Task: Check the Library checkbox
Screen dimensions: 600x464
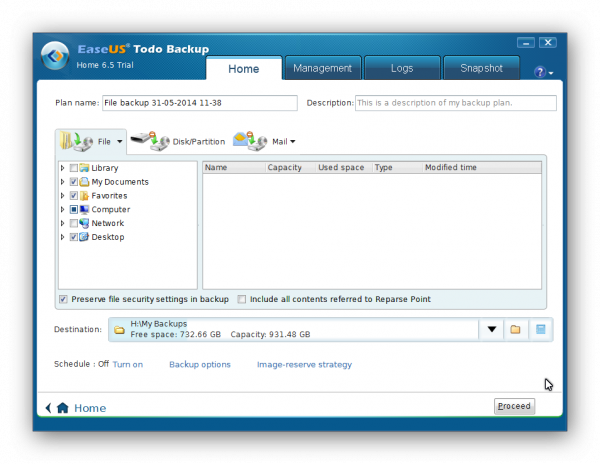Action: [x=73, y=168]
